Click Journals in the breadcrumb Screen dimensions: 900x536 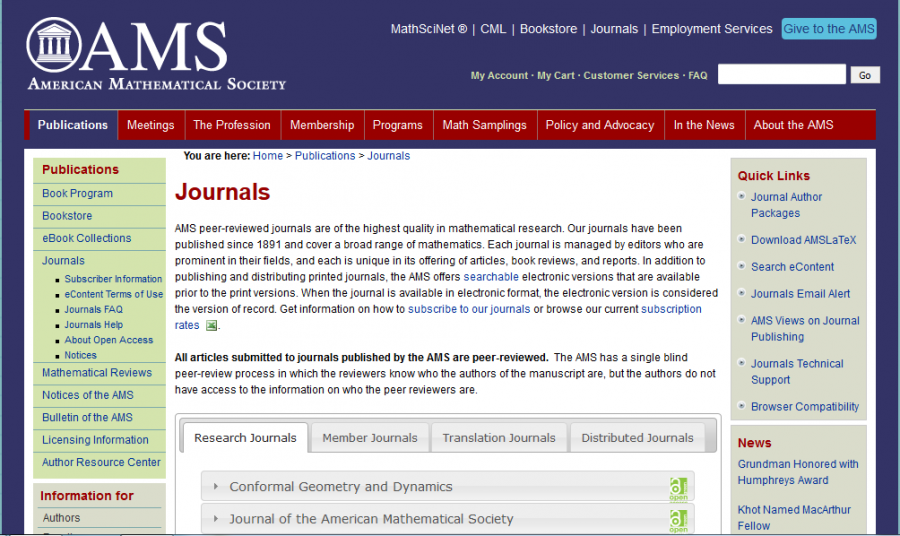(x=389, y=156)
